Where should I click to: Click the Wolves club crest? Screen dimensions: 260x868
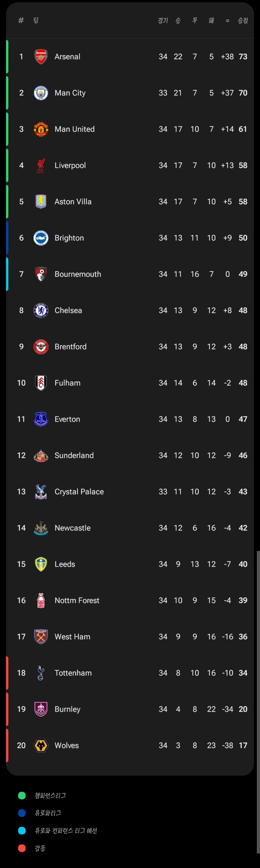click(x=41, y=745)
